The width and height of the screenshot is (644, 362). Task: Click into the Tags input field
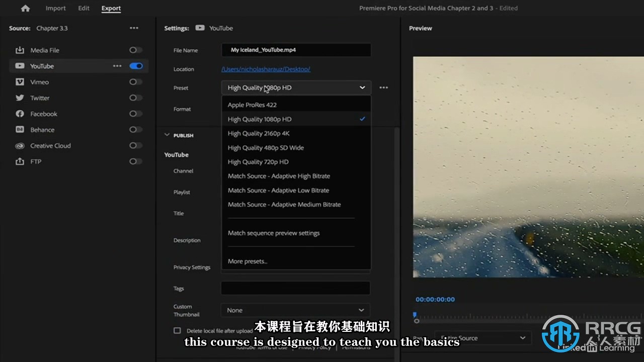(x=295, y=288)
